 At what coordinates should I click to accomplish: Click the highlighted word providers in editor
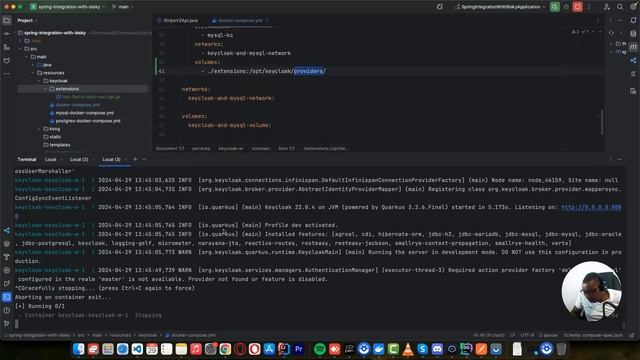[308, 71]
